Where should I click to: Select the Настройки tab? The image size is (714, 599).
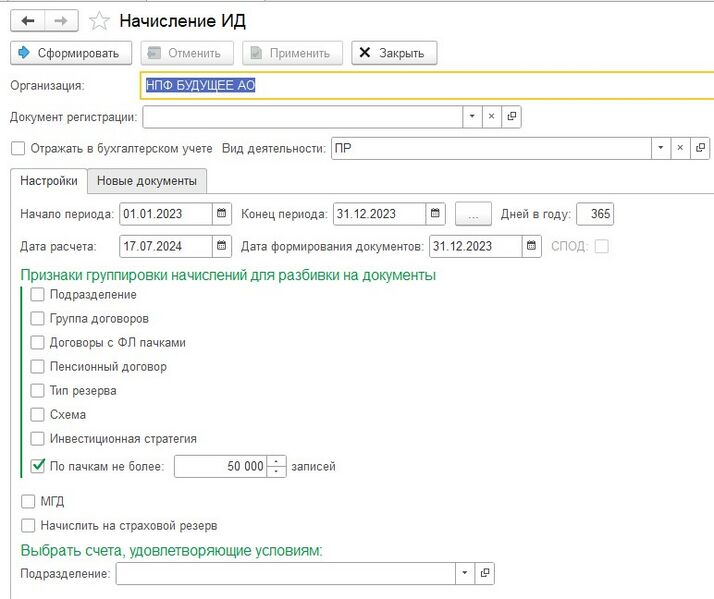49,181
